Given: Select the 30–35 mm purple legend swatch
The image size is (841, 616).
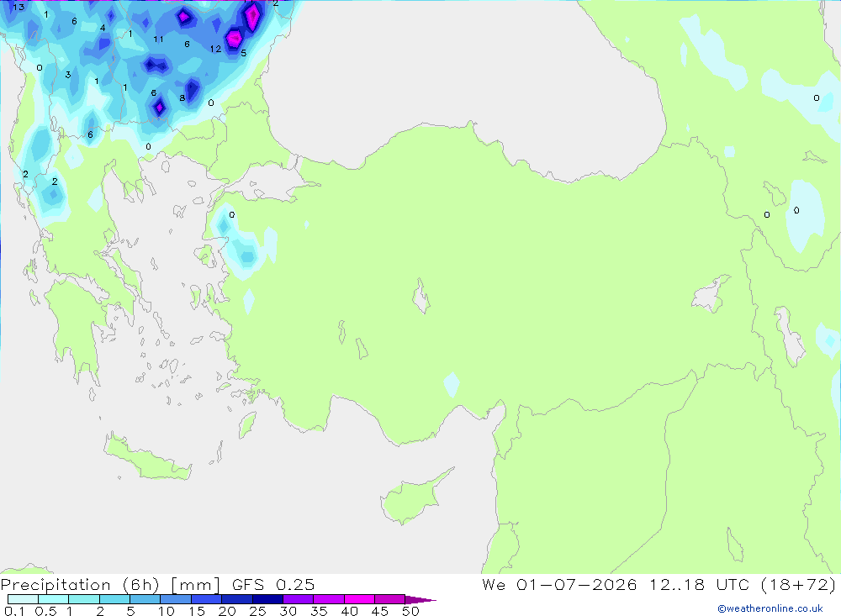Looking at the screenshot, I should point(299,599).
